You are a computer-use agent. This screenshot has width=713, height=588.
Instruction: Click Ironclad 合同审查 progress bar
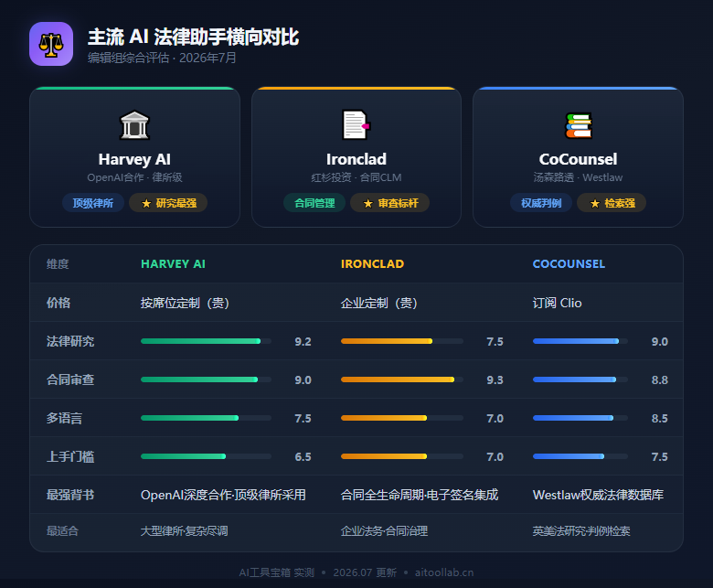click(402, 380)
